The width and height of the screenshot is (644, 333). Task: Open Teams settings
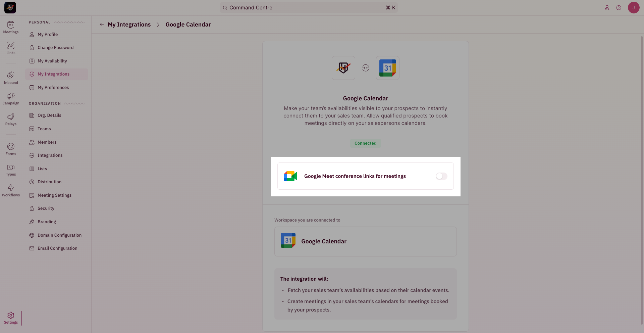click(56, 129)
